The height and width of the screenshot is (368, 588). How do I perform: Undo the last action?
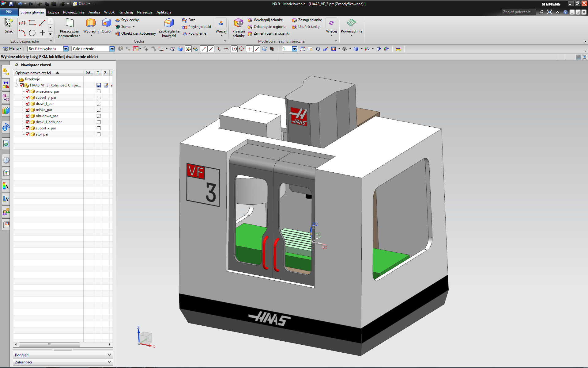point(20,4)
